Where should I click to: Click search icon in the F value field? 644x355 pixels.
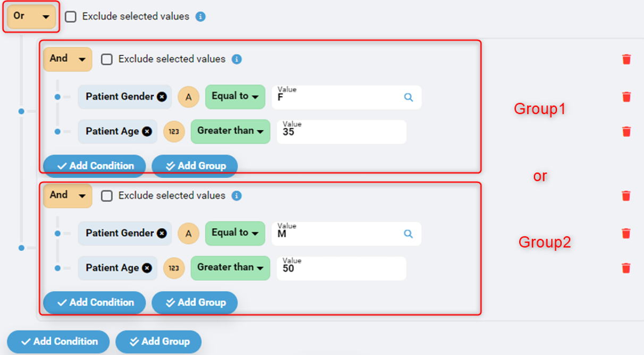[408, 97]
